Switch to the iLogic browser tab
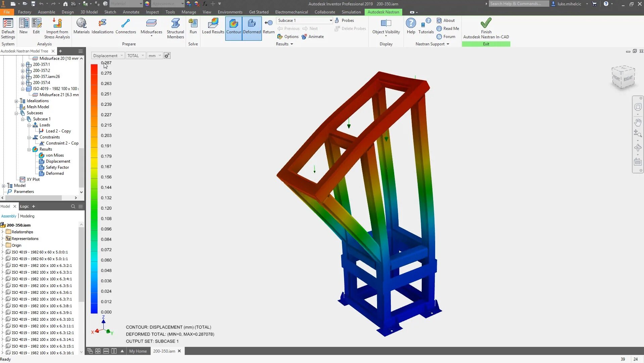Image resolution: width=644 pixels, height=363 pixels. (x=25, y=206)
